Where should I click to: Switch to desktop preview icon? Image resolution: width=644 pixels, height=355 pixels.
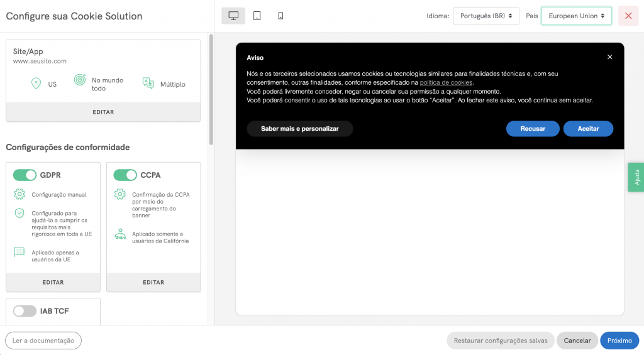[x=233, y=16]
